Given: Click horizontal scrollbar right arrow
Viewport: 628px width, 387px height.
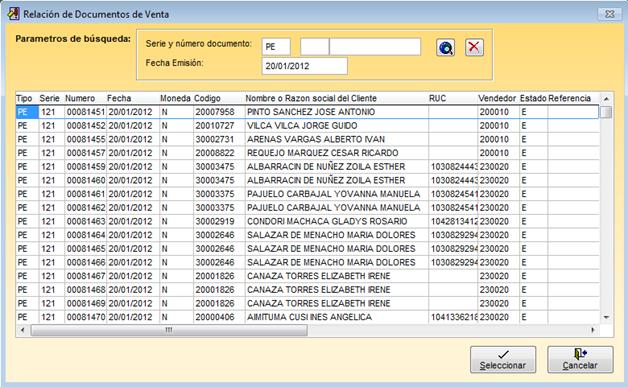Looking at the screenshot, I should tap(593, 330).
